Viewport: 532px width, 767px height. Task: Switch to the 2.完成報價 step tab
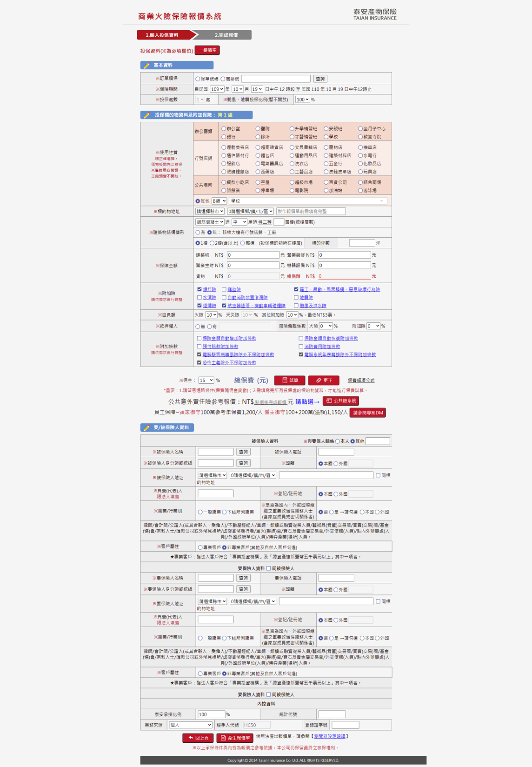(226, 35)
